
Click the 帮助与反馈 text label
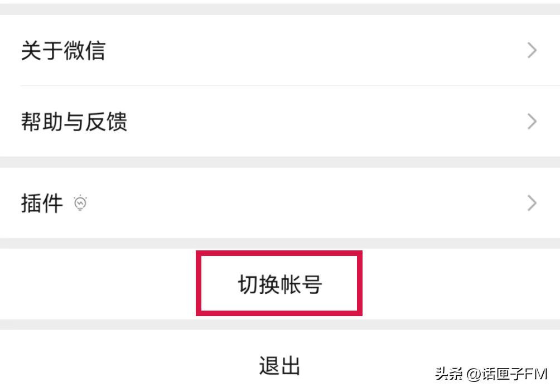coord(74,122)
